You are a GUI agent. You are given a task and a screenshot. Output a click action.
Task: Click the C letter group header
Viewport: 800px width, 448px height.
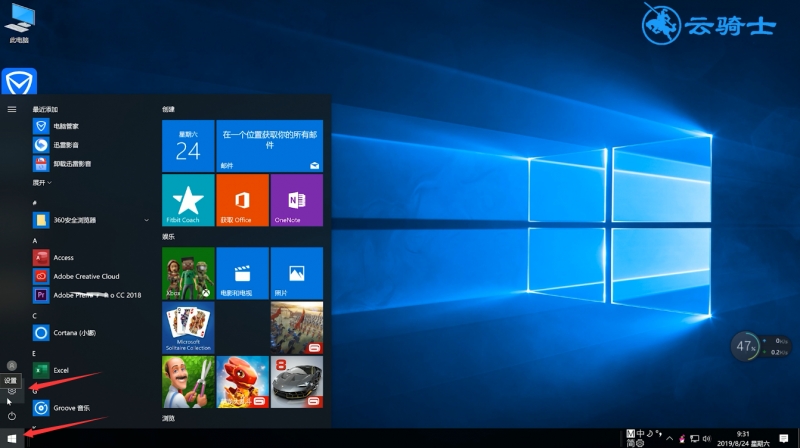click(x=35, y=316)
